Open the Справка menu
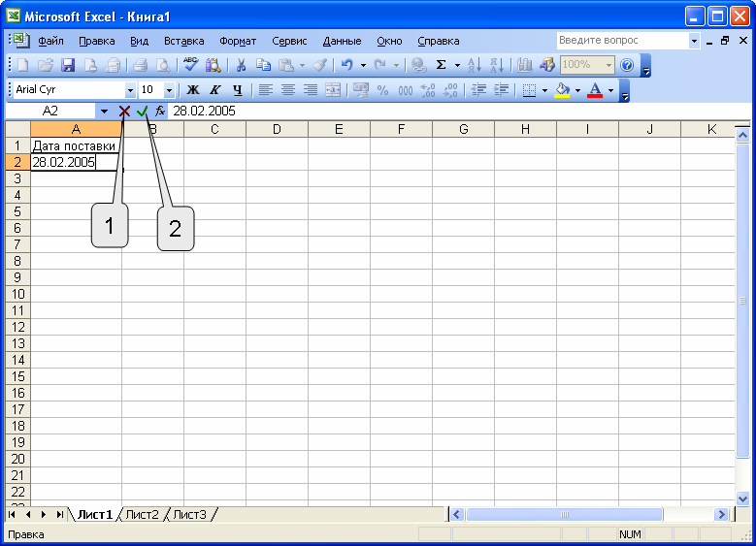 (439, 41)
